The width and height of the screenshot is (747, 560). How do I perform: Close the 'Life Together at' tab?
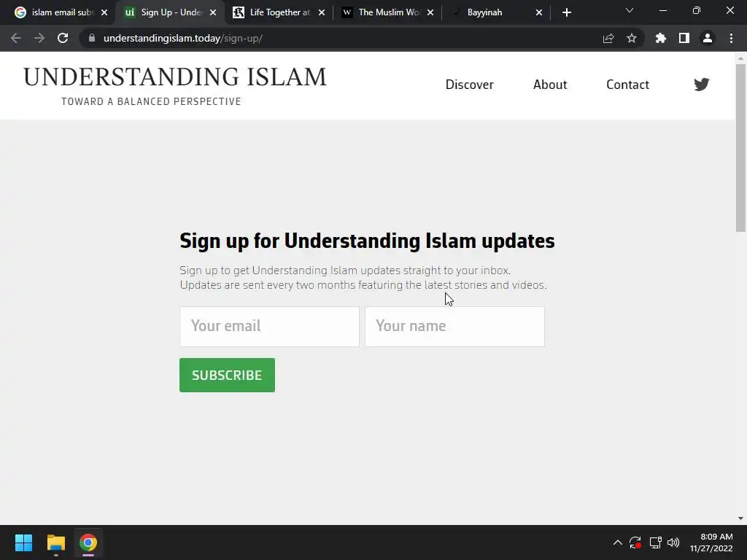pos(322,12)
